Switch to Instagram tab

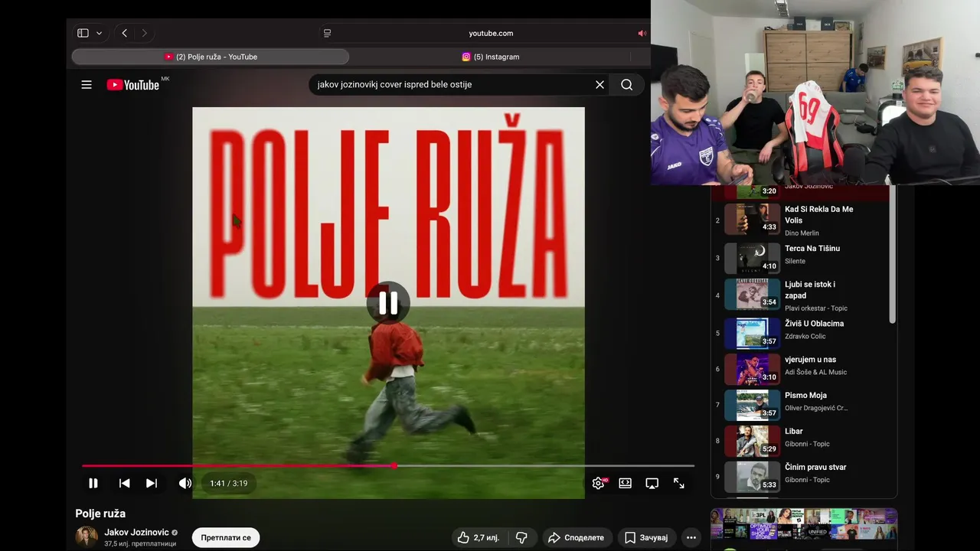click(490, 57)
